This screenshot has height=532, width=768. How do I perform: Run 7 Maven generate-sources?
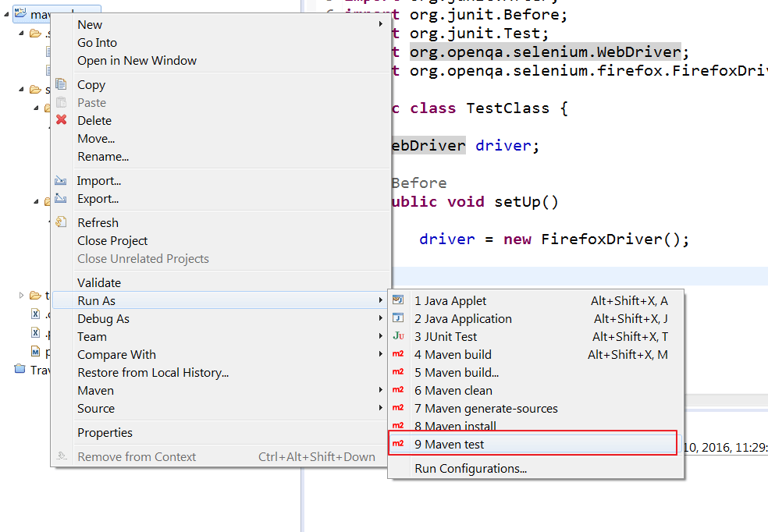pos(535,408)
